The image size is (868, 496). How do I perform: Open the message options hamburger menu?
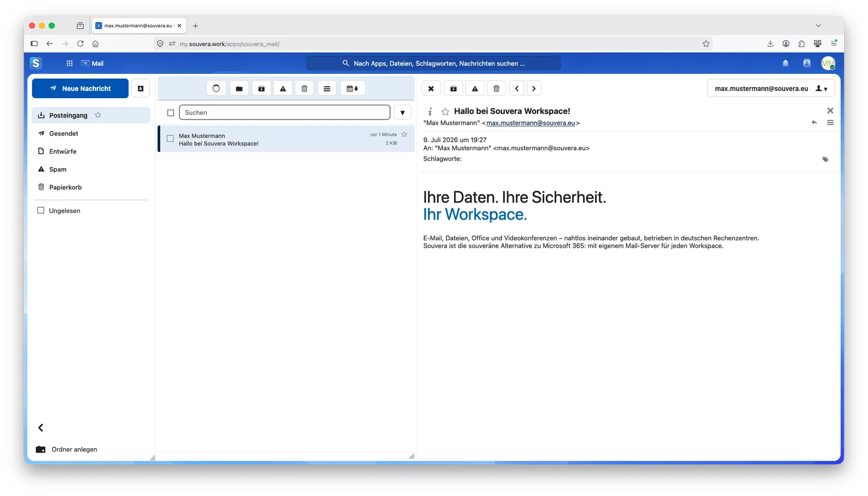[830, 123]
